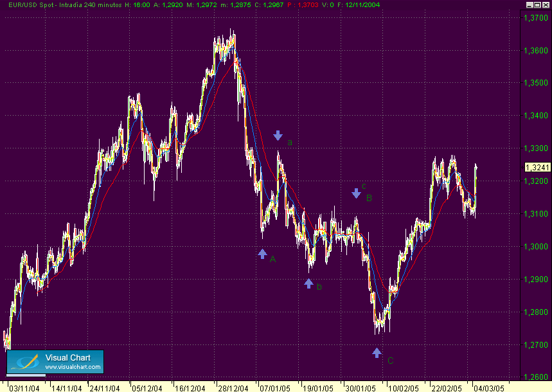Click the 10/02/05 date on time axis
Image resolution: width=552 pixels, height=392 pixels.
(x=404, y=389)
